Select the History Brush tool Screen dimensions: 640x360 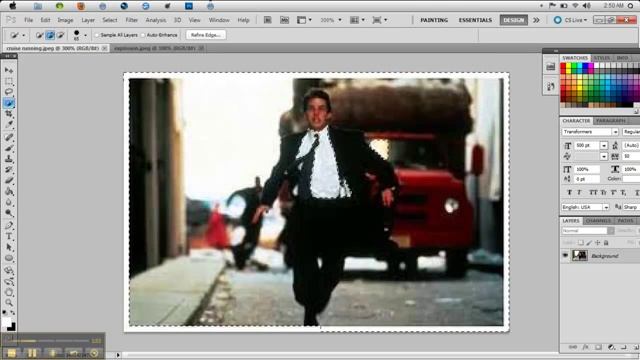point(9,170)
